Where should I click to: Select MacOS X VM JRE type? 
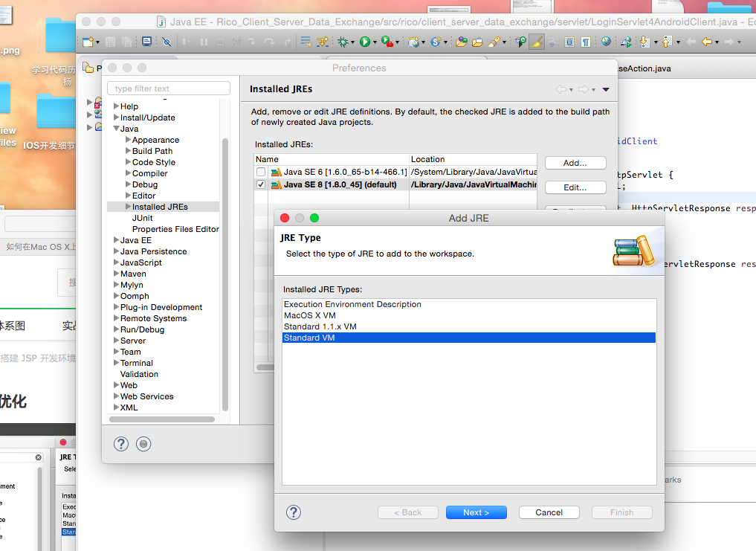(x=468, y=315)
